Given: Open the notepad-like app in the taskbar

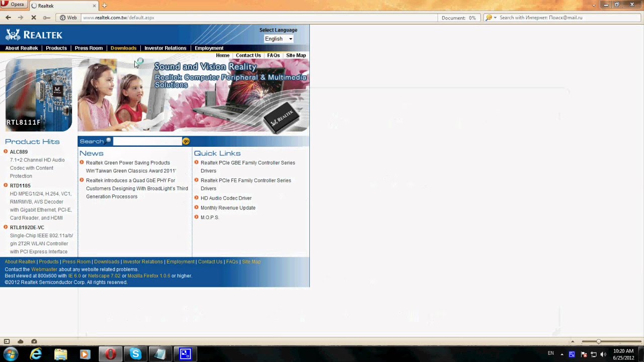Looking at the screenshot, I should [x=160, y=354].
